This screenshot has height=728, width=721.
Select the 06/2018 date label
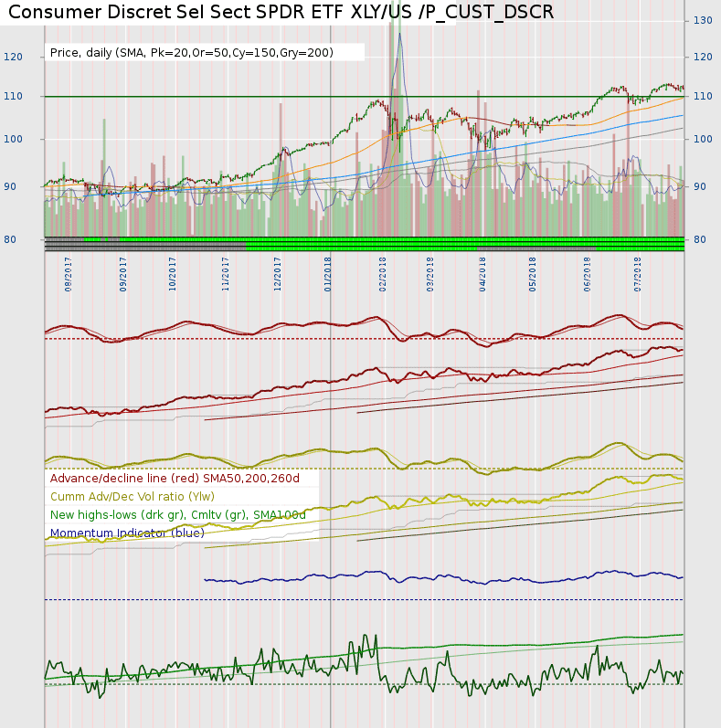point(588,274)
